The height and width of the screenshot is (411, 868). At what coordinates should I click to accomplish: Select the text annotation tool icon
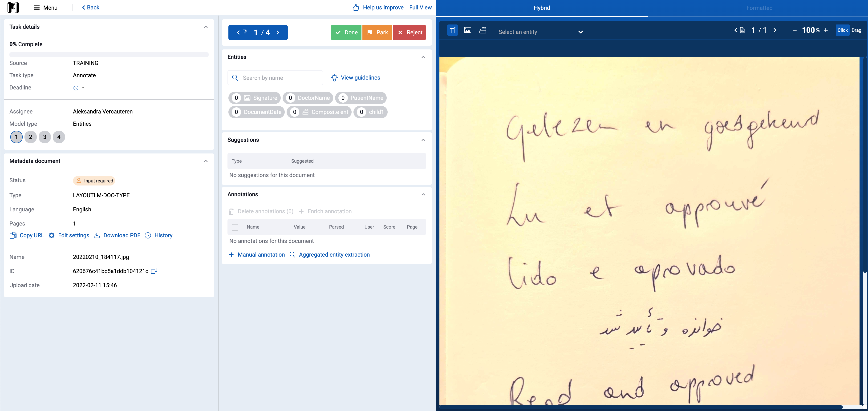pyautogui.click(x=453, y=30)
